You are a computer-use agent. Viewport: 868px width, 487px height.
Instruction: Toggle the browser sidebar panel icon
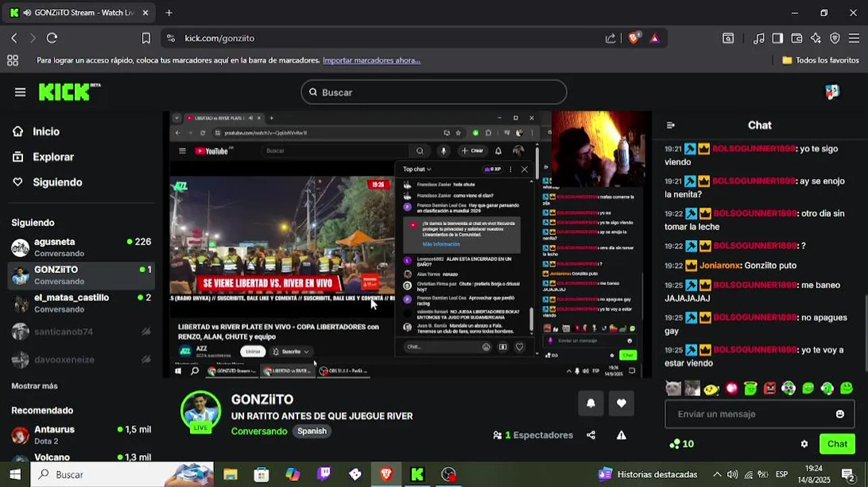(x=778, y=38)
